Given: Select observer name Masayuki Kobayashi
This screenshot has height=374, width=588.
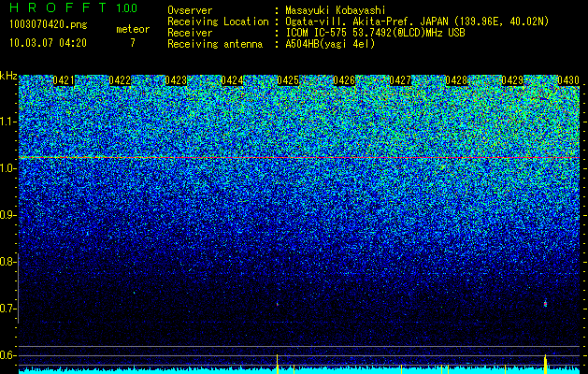Looking at the screenshot, I should click(336, 10).
